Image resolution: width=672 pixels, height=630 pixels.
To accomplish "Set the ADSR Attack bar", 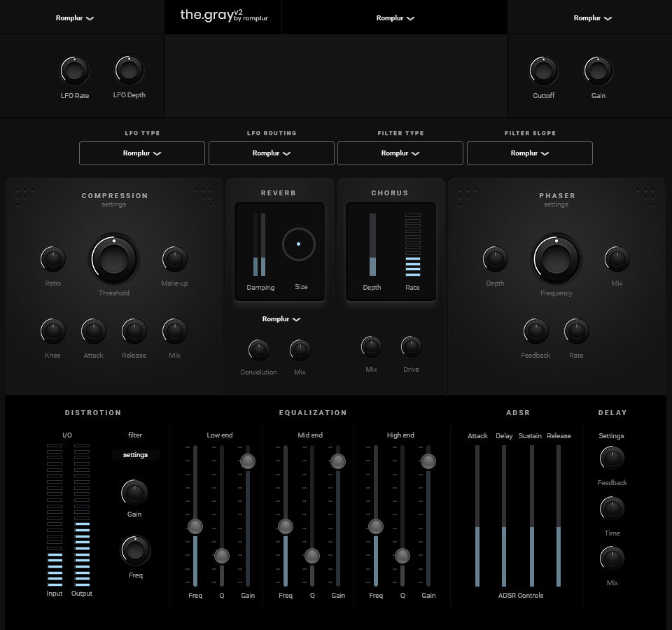I will 477,516.
